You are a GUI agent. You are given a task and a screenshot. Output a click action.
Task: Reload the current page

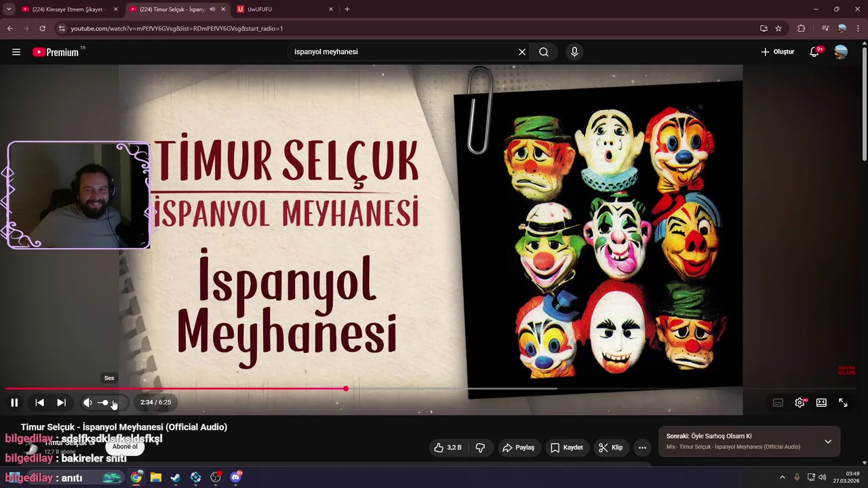(42, 28)
